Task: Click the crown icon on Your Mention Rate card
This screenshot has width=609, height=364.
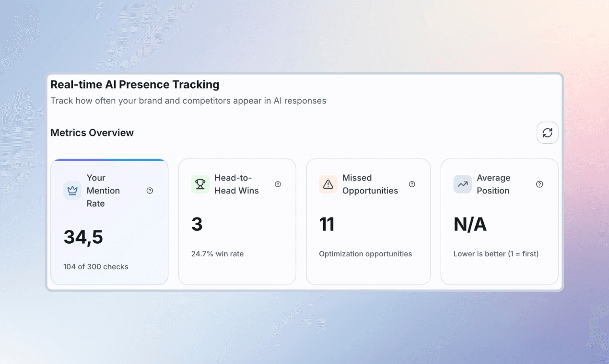Action: pos(72,190)
